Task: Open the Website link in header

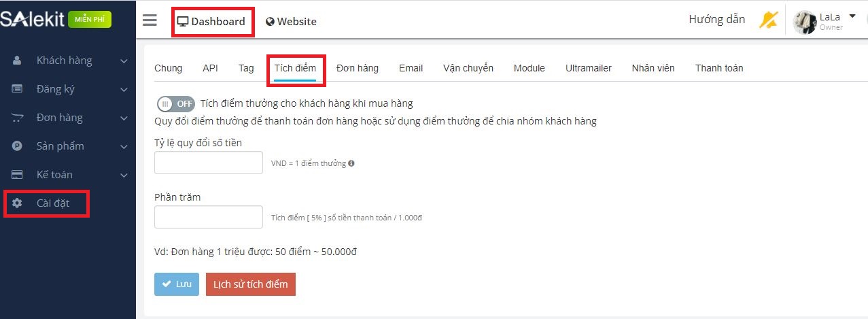Action: [x=291, y=22]
